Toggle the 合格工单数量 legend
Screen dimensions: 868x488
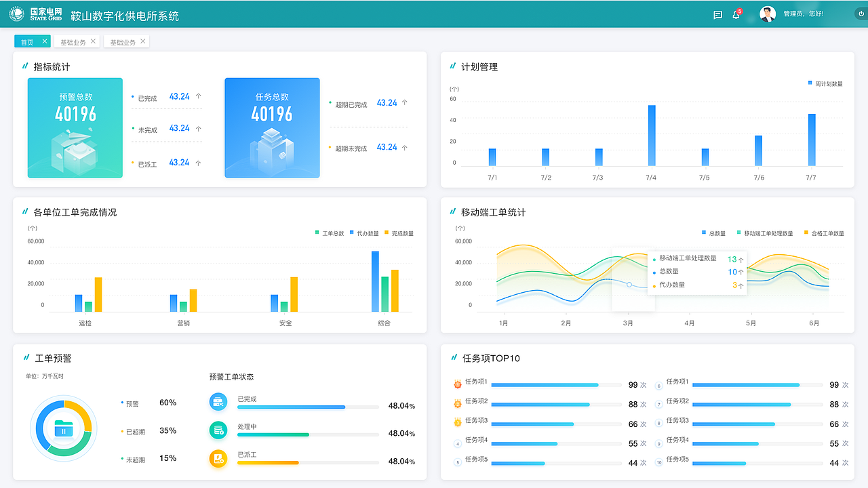(824, 234)
